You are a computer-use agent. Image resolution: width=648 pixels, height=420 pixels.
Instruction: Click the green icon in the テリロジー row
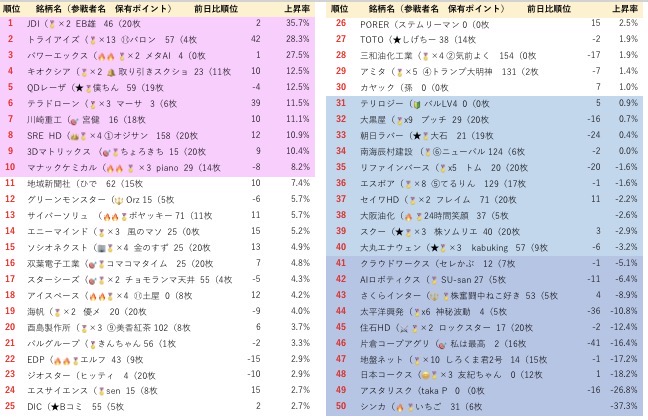[417, 103]
